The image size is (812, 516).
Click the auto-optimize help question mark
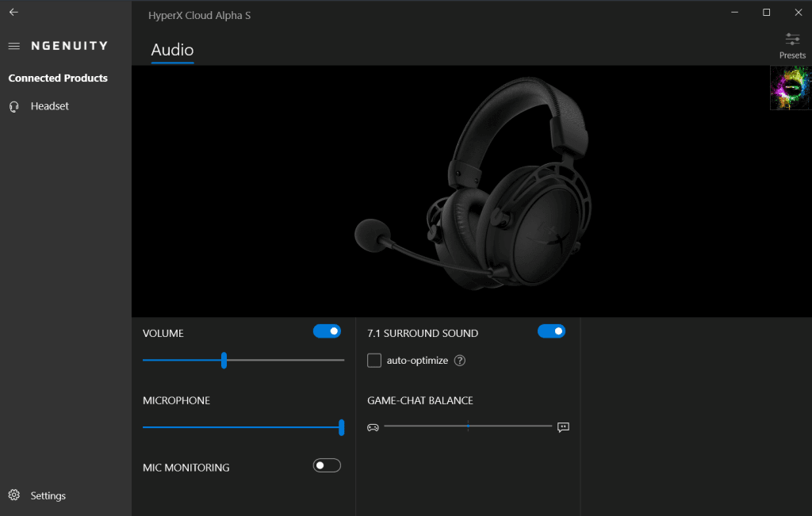[x=460, y=361]
